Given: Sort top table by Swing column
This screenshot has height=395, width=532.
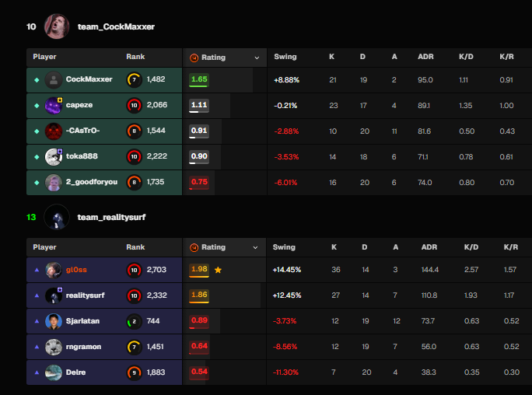Looking at the screenshot, I should click(285, 57).
